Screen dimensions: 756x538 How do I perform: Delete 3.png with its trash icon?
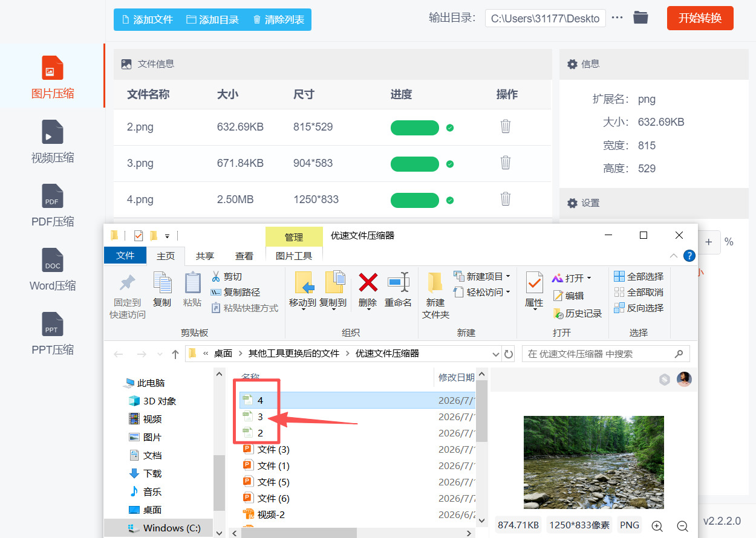click(x=506, y=163)
